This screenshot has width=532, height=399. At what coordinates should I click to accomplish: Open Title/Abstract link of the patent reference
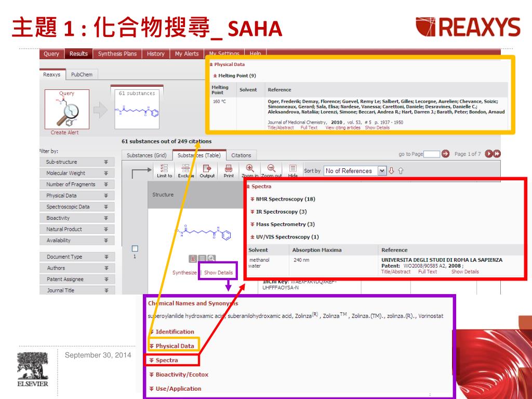point(395,272)
